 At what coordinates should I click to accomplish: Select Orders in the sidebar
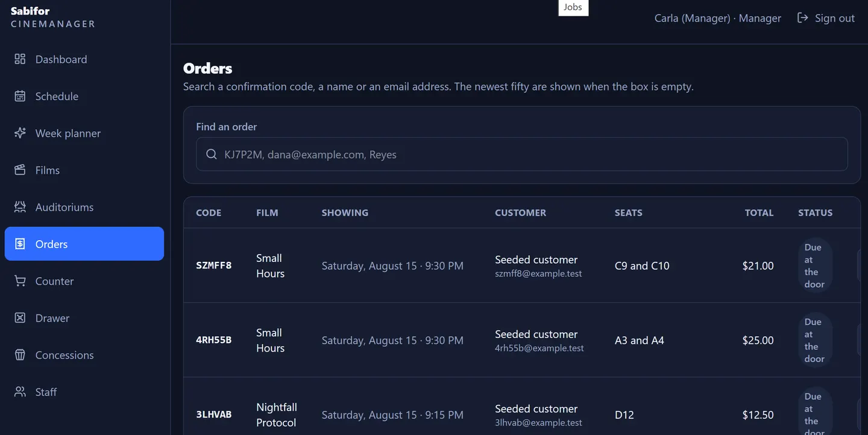[x=84, y=244]
